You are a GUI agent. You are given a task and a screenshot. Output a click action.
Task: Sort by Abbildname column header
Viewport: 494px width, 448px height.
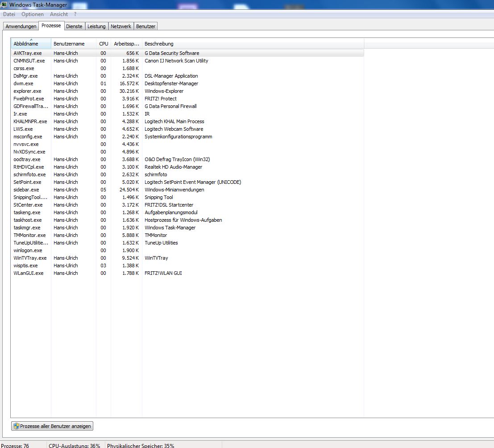(31, 44)
